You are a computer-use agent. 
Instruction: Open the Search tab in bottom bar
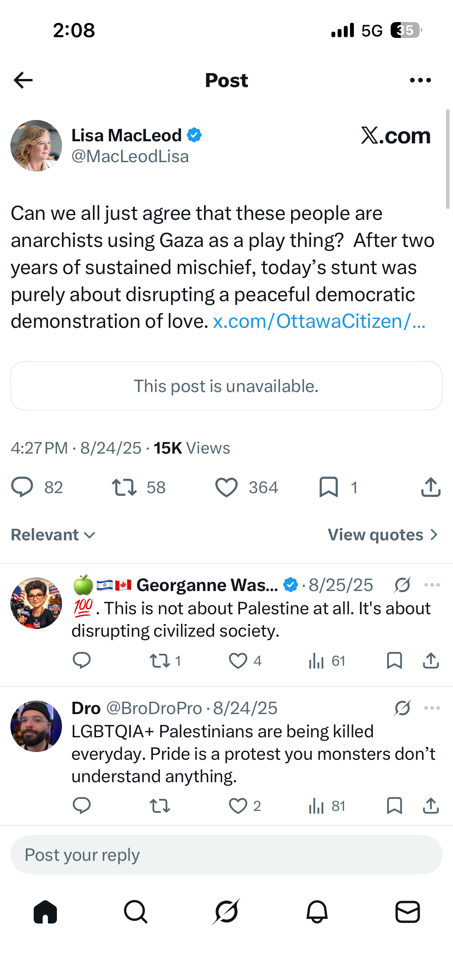click(x=136, y=911)
